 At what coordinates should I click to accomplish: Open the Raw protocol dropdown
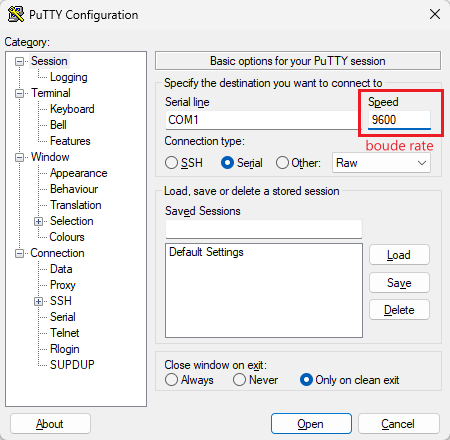tap(381, 163)
